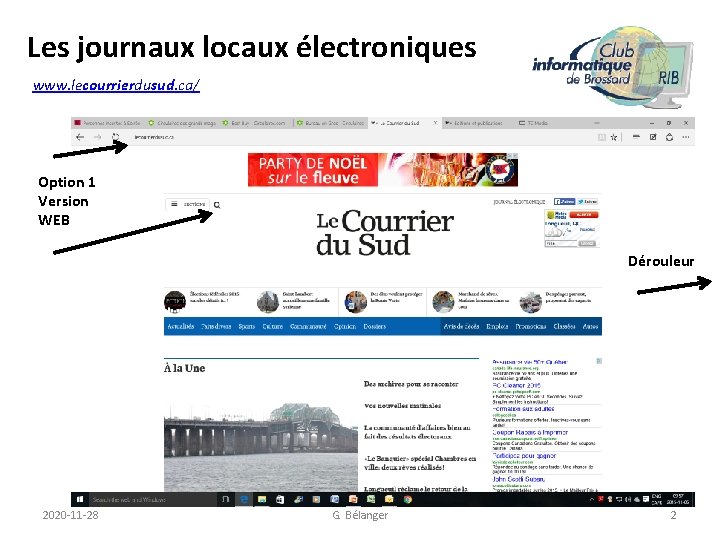Open the Participez pour gagner ad link
720x540 pixels.
pos(524,456)
